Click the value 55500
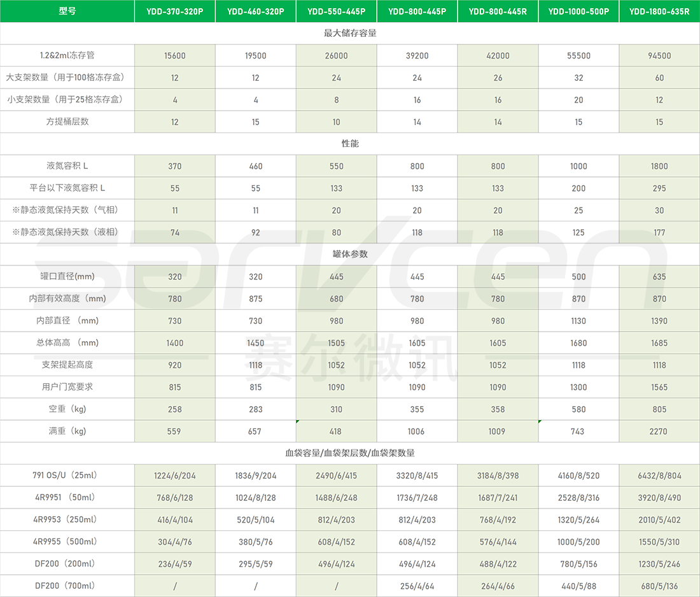The width and height of the screenshot is (700, 597). tap(578, 56)
